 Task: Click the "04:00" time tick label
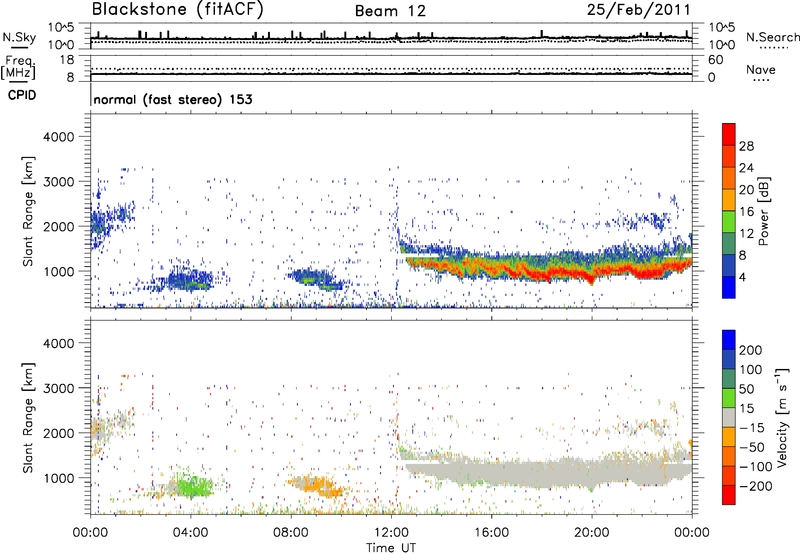(x=190, y=532)
